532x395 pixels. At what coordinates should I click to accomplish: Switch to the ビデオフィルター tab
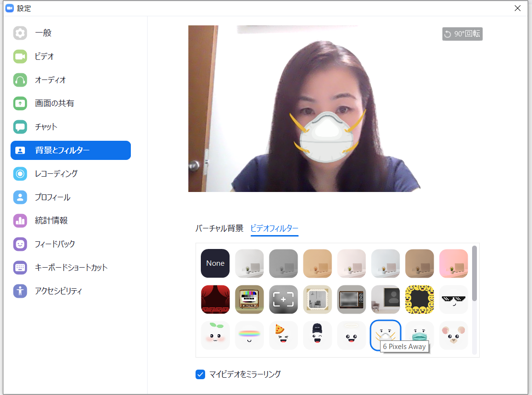(275, 228)
